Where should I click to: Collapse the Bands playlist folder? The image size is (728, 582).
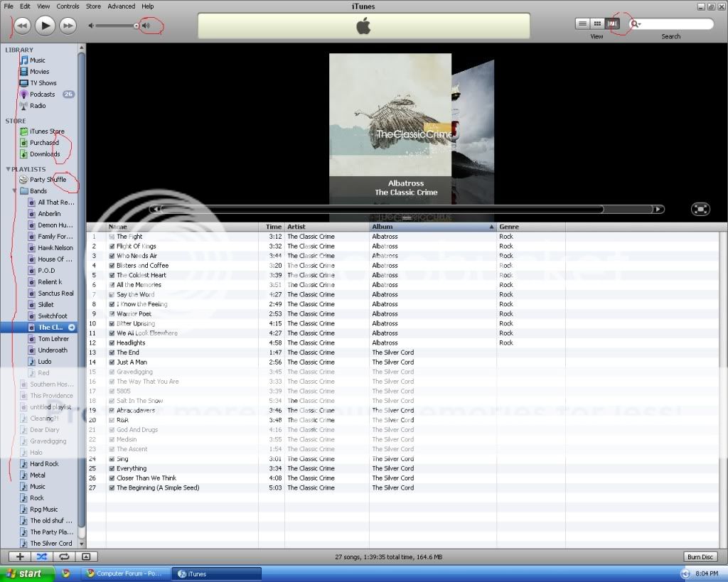pyautogui.click(x=15, y=191)
